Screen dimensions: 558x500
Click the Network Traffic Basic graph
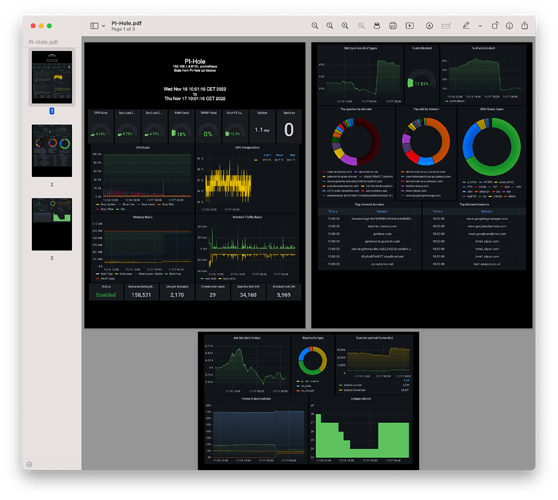click(x=251, y=249)
